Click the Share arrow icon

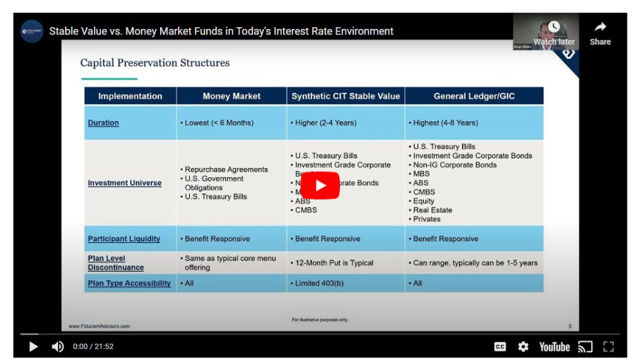[600, 27]
